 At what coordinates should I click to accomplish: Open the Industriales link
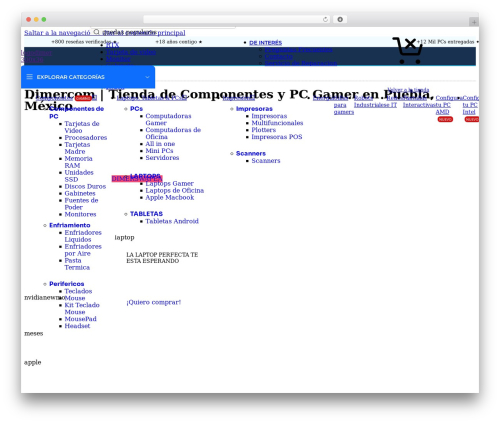371,105
